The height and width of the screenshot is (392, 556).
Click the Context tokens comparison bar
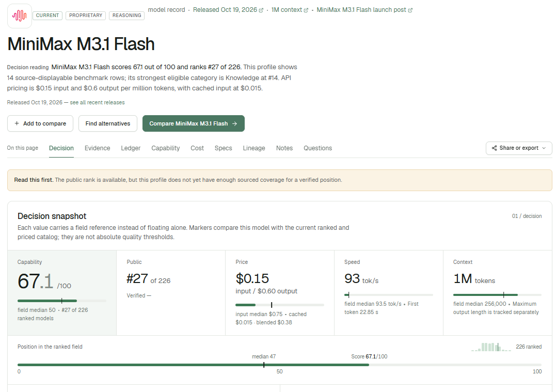pos(497,295)
